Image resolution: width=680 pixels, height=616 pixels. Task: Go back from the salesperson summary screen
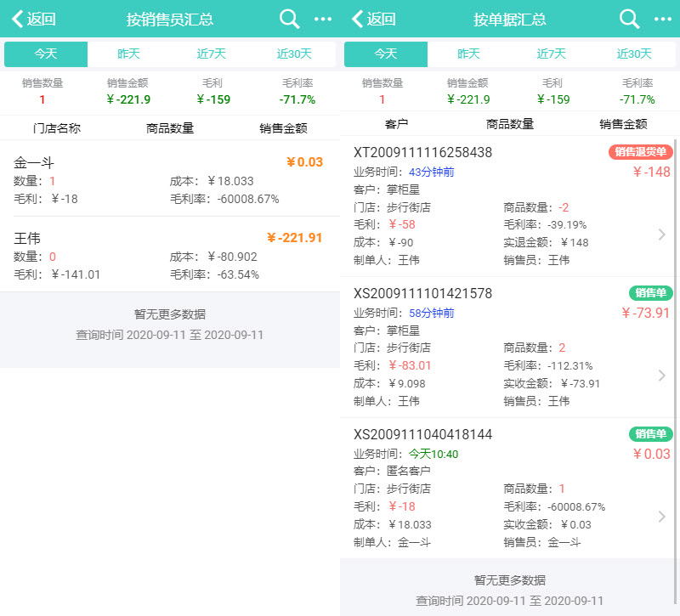pos(34,19)
